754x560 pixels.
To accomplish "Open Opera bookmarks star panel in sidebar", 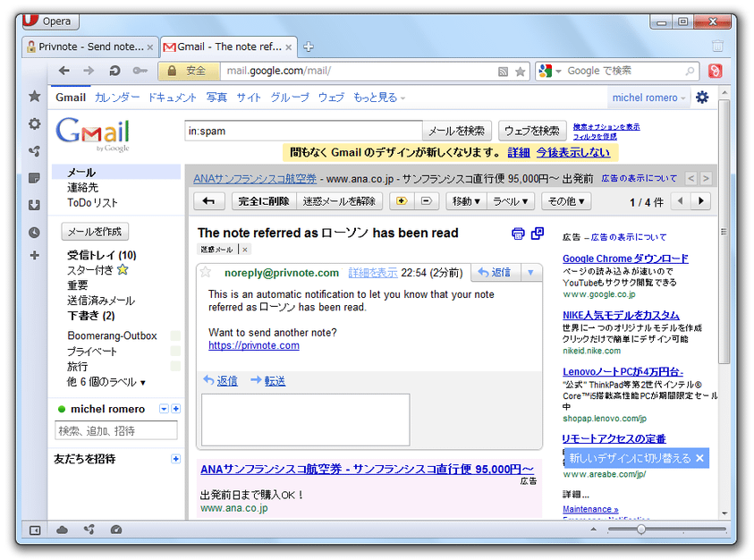I will (x=34, y=97).
